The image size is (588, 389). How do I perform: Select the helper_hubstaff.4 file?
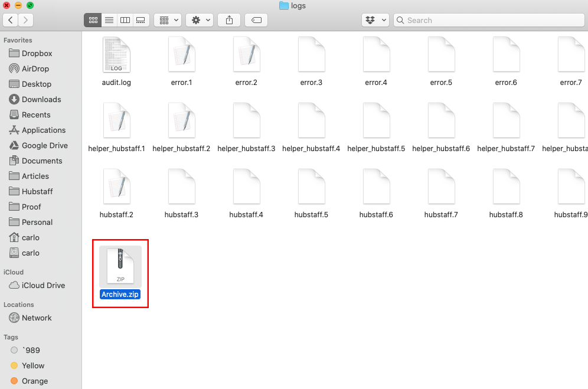pos(311,128)
